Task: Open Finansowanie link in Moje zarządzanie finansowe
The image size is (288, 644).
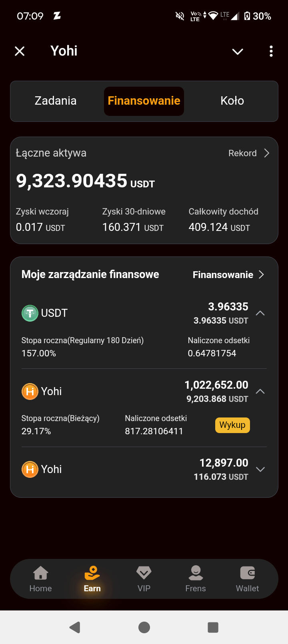Action: [228, 275]
